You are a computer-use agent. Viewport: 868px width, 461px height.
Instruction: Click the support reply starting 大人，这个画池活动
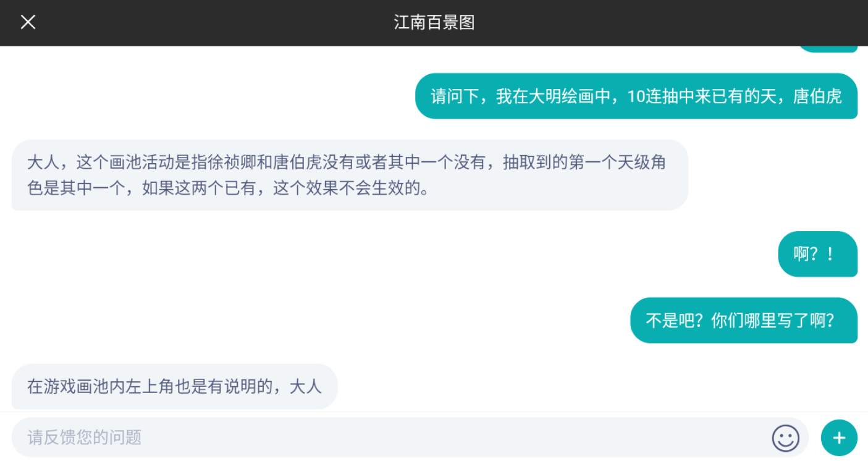(349, 175)
